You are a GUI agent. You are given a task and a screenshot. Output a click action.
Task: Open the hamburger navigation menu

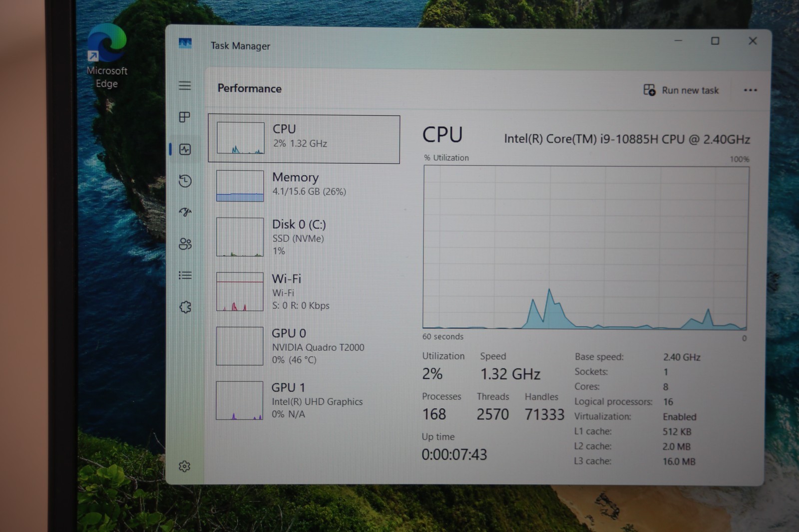185,85
